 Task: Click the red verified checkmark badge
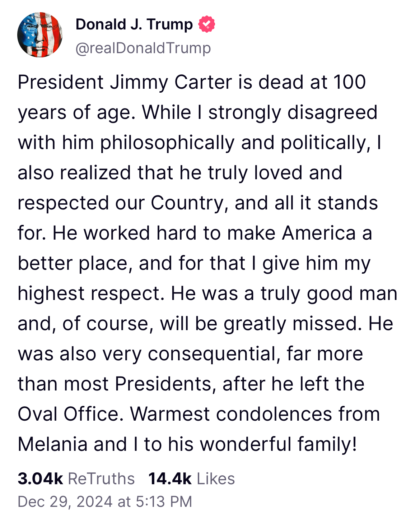[x=207, y=24]
